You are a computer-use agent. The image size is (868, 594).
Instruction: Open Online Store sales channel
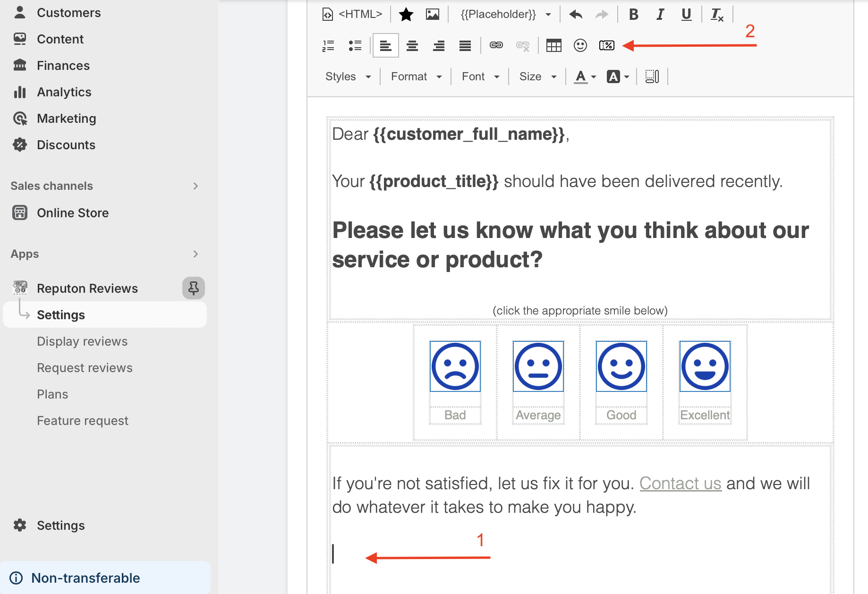point(73,213)
